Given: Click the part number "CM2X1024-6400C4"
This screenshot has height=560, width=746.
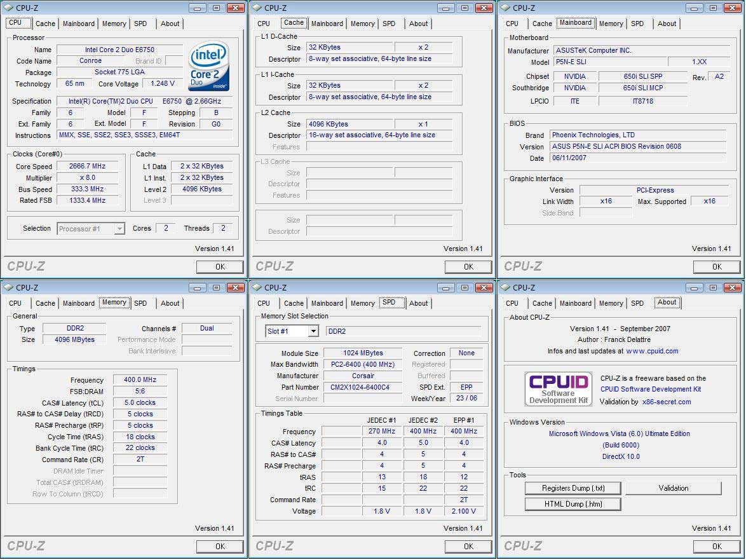Looking at the screenshot, I should 363,387.
